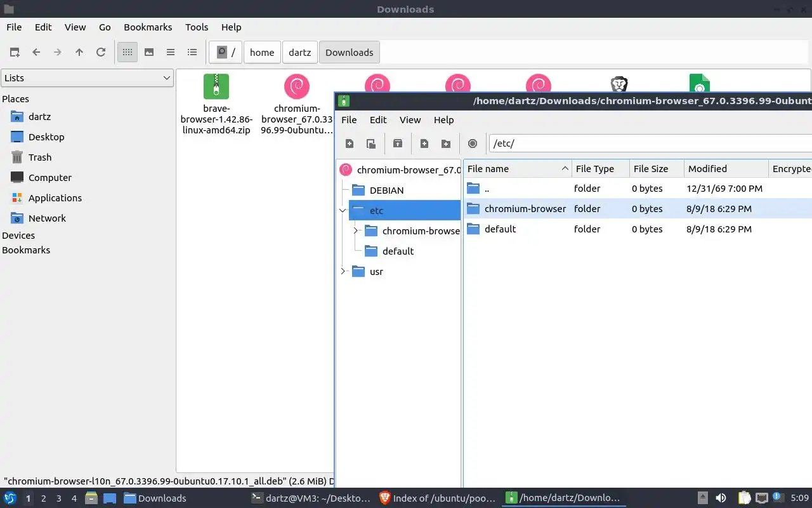Open Help menu in archiver window
The height and width of the screenshot is (508, 812).
443,120
